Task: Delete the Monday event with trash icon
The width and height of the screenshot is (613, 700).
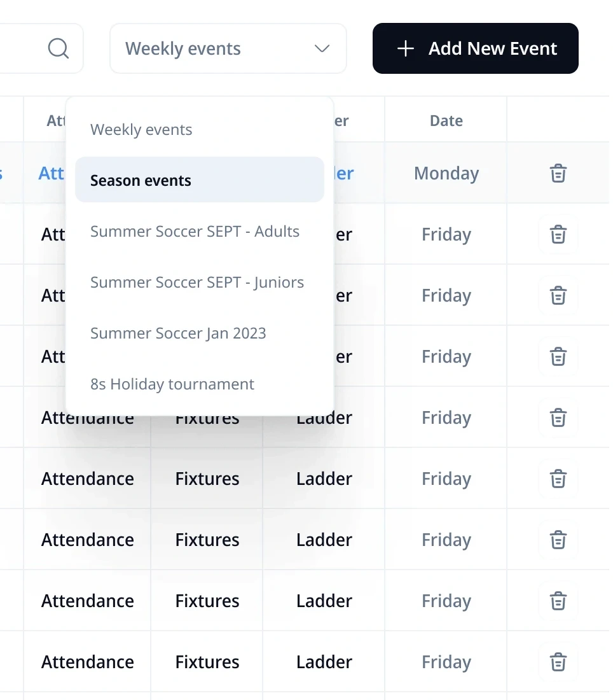Action: [558, 173]
